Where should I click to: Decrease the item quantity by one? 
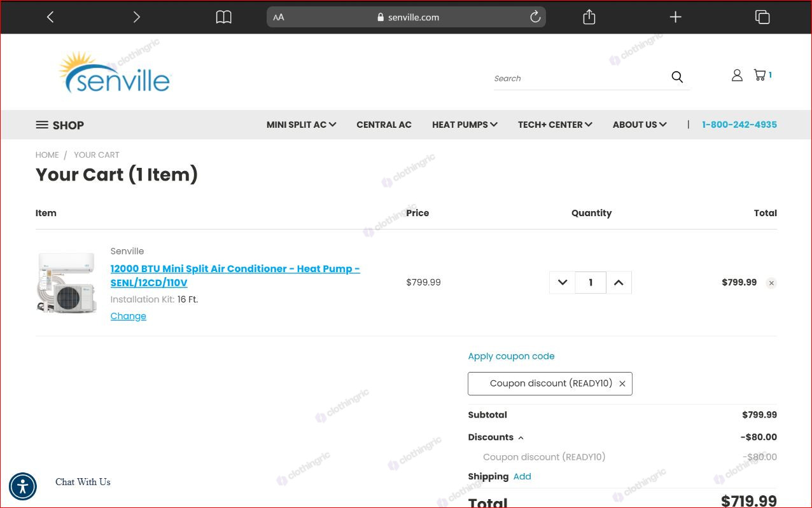pyautogui.click(x=563, y=283)
